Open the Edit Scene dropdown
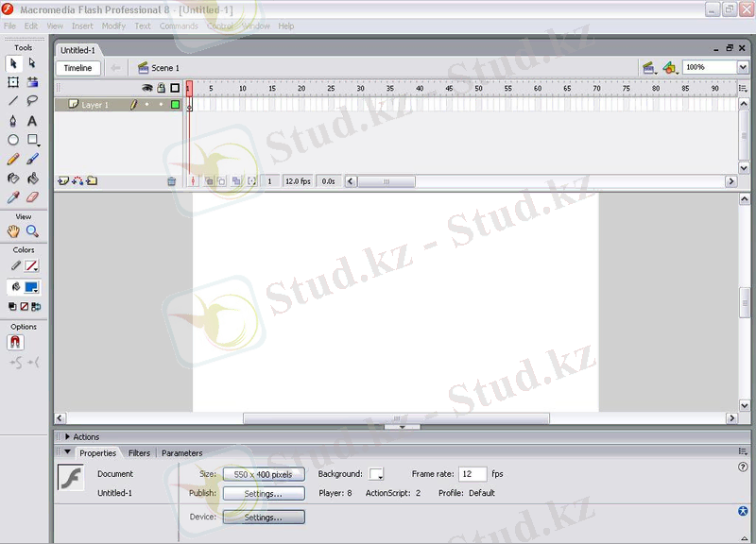 [649, 68]
